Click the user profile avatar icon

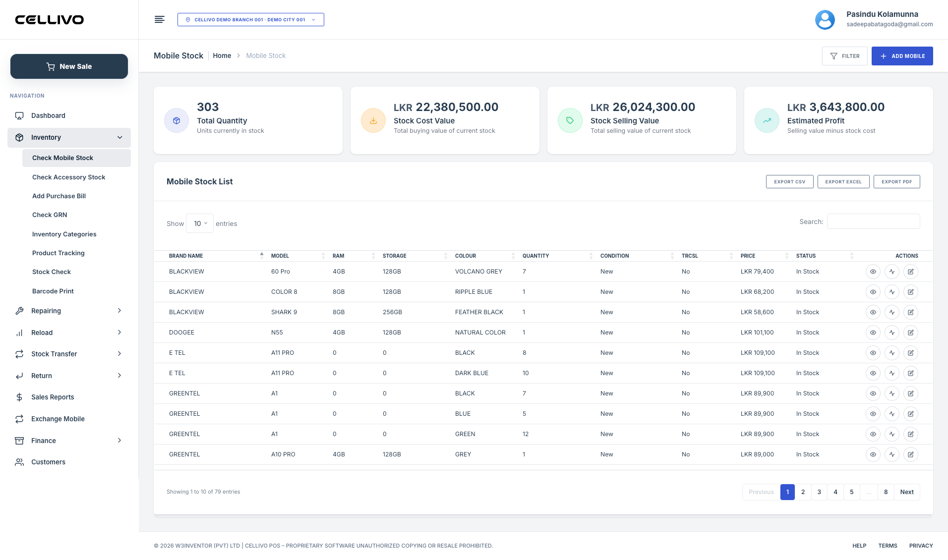coord(825,20)
